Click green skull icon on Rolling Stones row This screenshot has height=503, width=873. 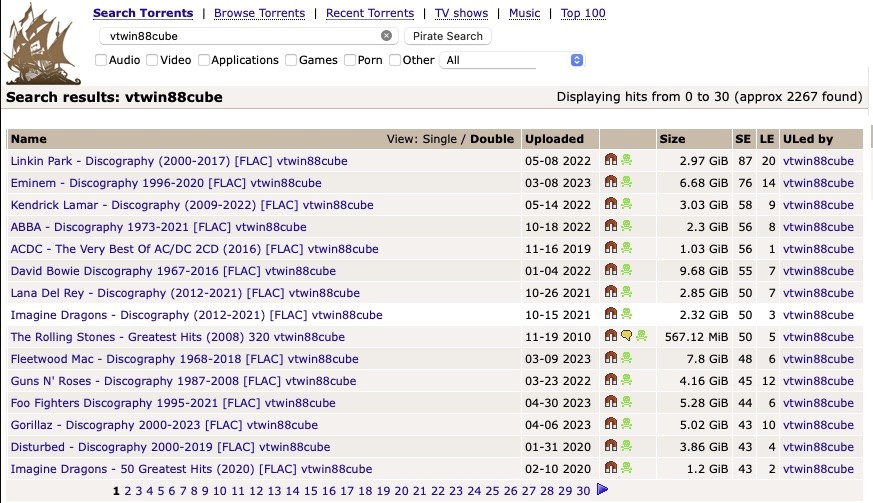pos(641,336)
